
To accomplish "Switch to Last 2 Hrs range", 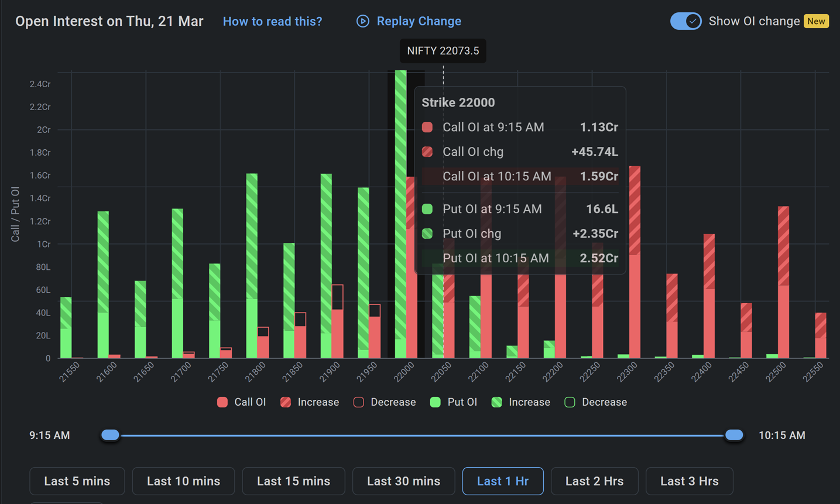I will point(594,481).
